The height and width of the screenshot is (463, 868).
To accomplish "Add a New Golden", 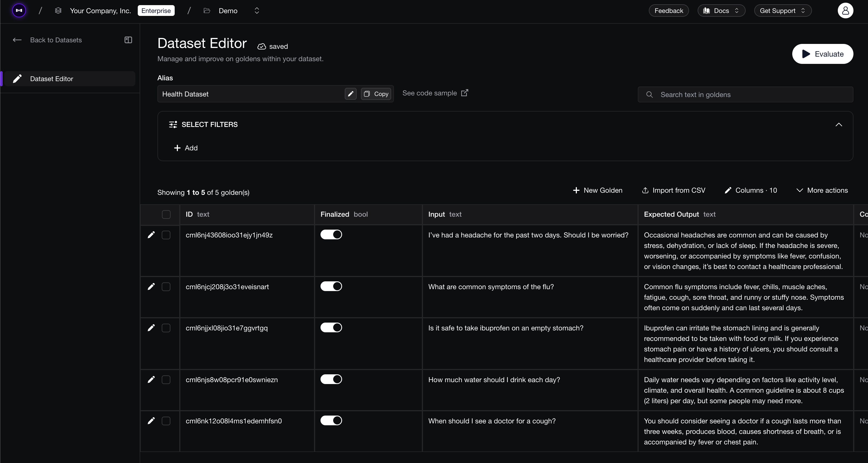I will (x=597, y=190).
